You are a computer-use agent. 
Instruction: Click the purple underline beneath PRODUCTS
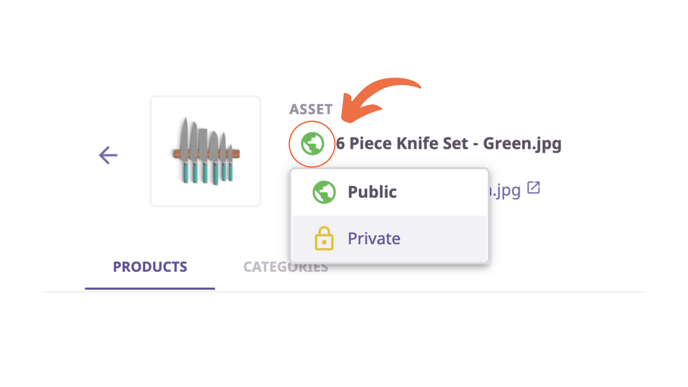point(150,289)
